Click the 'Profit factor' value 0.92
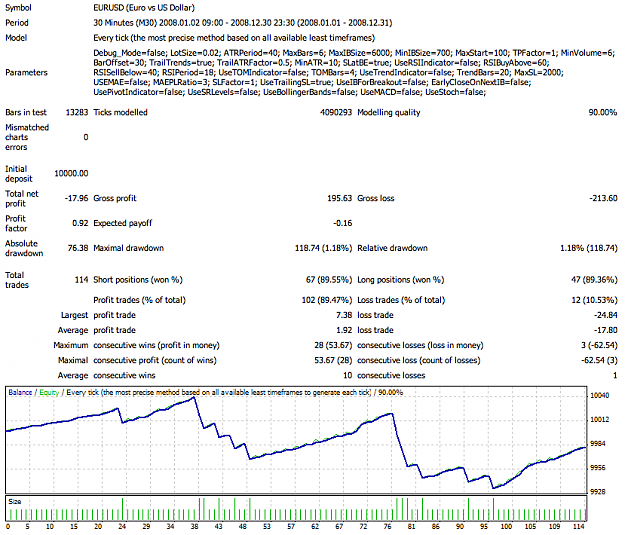The image size is (625, 535). coord(80,223)
